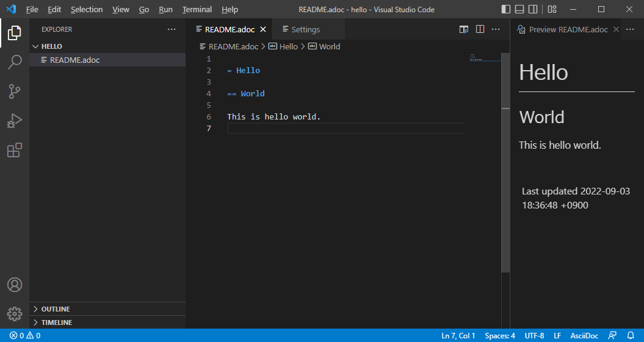
Task: Click UTF-8 encoding status item
Action: point(534,335)
